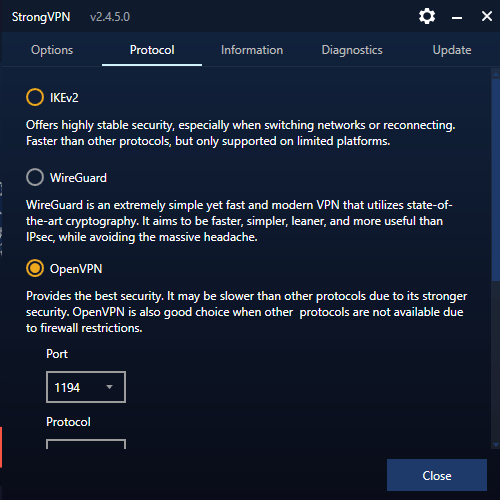The width and height of the screenshot is (500, 500).
Task: Click the WireGuard label text
Action: (x=78, y=178)
